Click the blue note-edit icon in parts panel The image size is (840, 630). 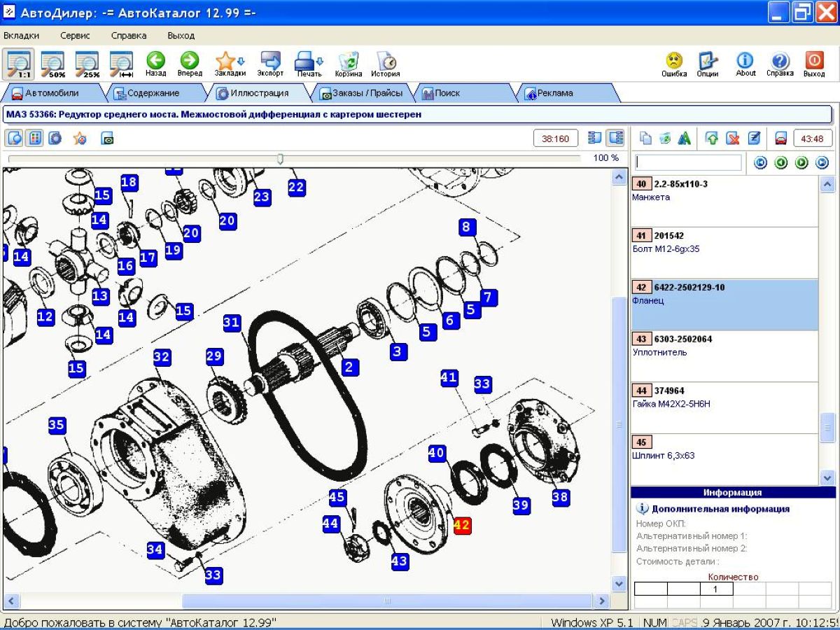pyautogui.click(x=754, y=139)
